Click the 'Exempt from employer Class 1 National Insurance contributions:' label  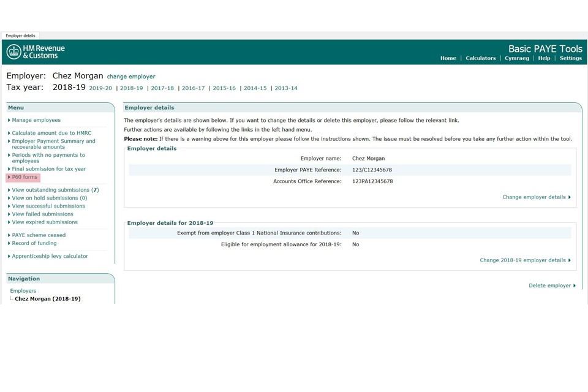259,233
